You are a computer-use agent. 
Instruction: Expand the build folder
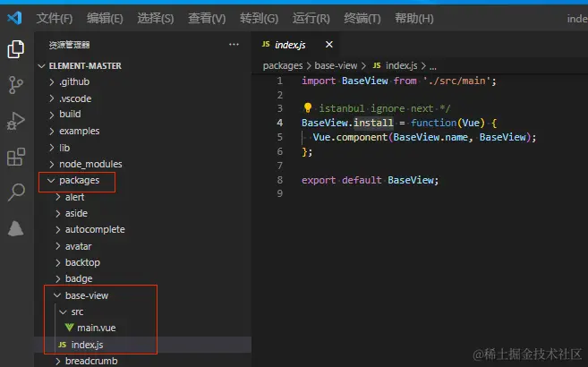(x=52, y=115)
